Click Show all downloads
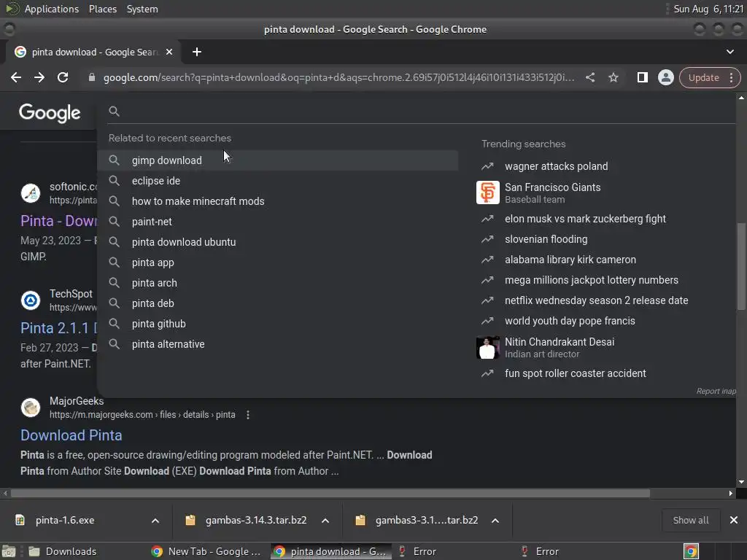The width and height of the screenshot is (747, 560). pyautogui.click(x=690, y=520)
